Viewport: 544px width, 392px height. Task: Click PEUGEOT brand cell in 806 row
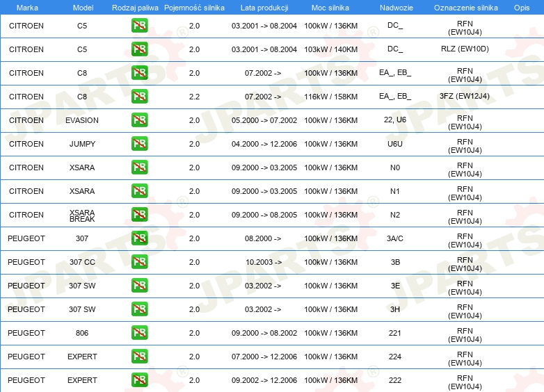[x=26, y=333]
